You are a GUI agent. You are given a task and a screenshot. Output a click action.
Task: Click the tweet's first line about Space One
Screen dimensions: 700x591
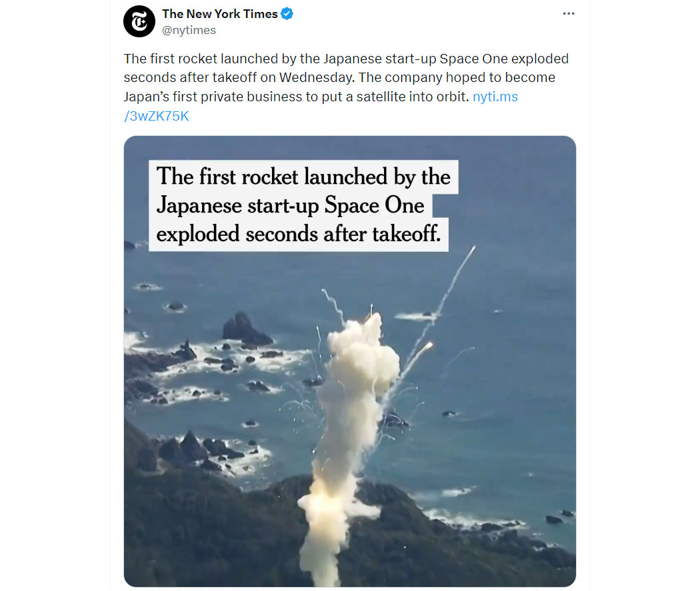click(346, 59)
